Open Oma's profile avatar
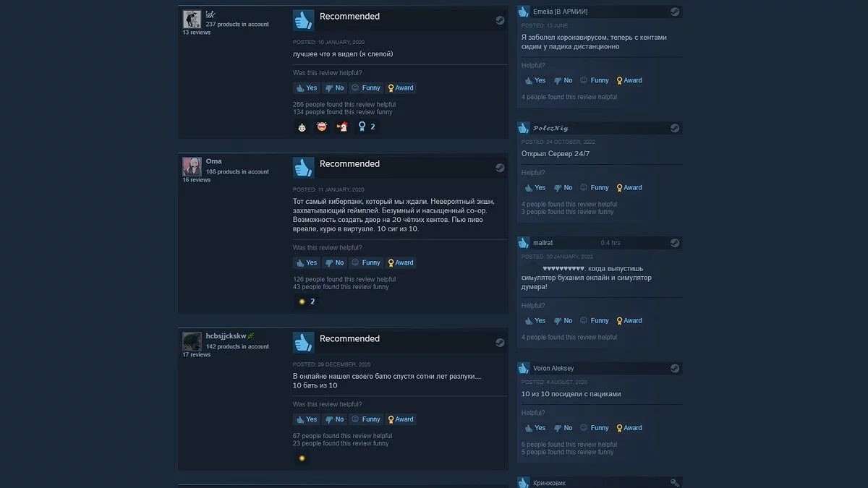The width and height of the screenshot is (868, 488). pyautogui.click(x=192, y=166)
